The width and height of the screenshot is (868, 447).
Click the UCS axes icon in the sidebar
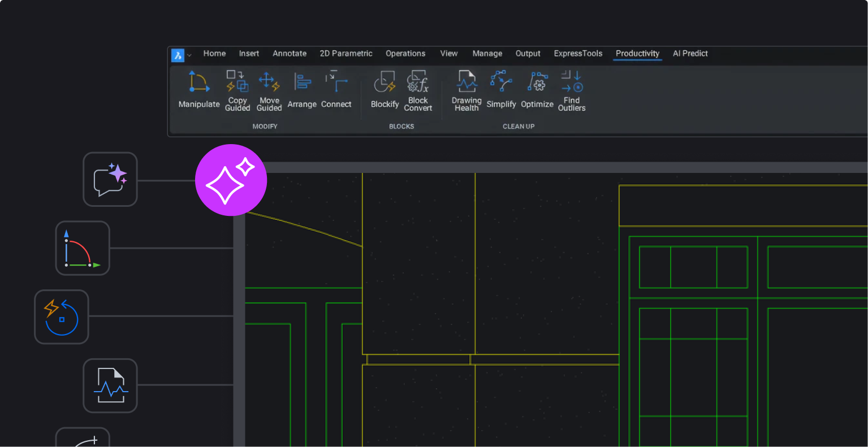(x=83, y=248)
